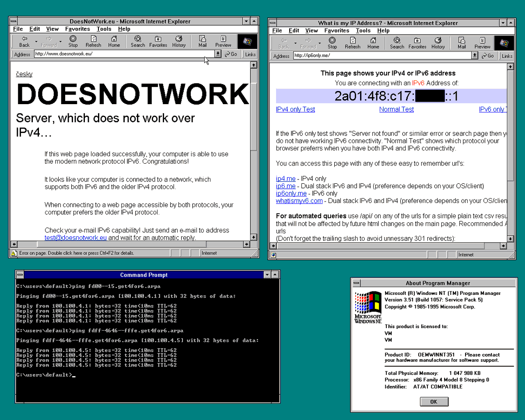The height and width of the screenshot is (420, 525).
Task: Click Preview icon in ip6only.me browser toolbar
Action: [x=482, y=43]
